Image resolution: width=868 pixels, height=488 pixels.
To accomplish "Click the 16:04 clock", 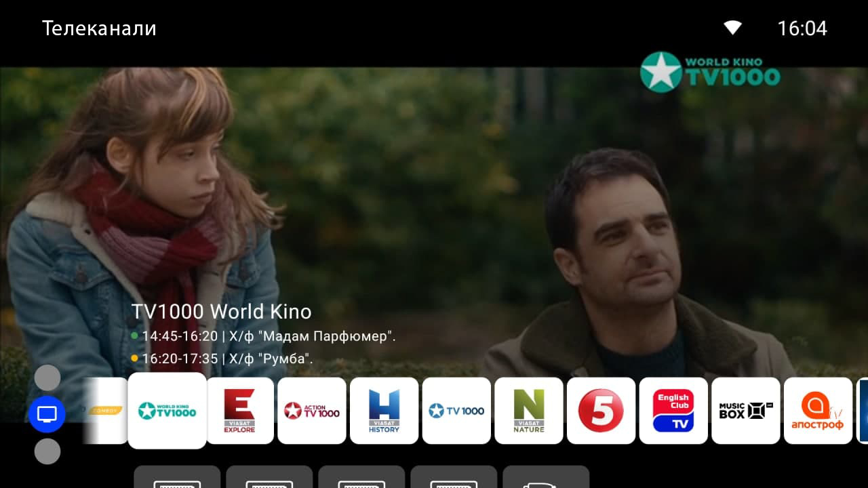I will click(802, 28).
